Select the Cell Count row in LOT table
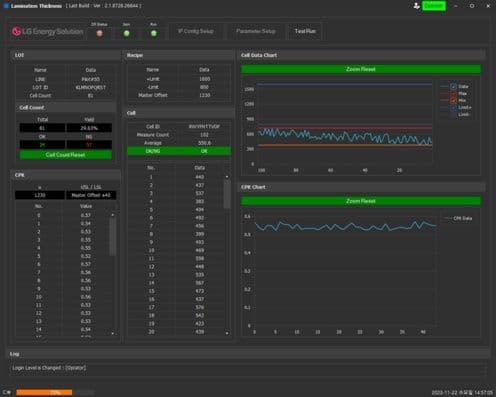This screenshot has width=496, height=397. (x=65, y=95)
